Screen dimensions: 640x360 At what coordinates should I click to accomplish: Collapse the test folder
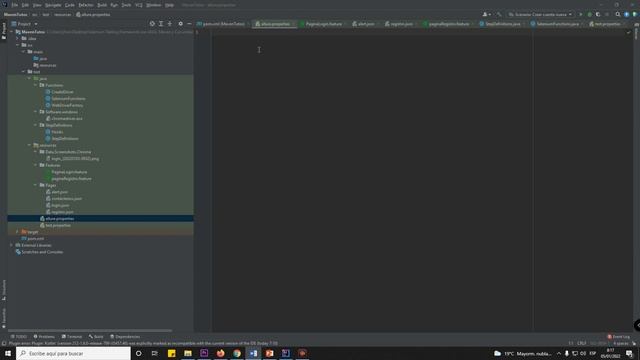[23, 71]
